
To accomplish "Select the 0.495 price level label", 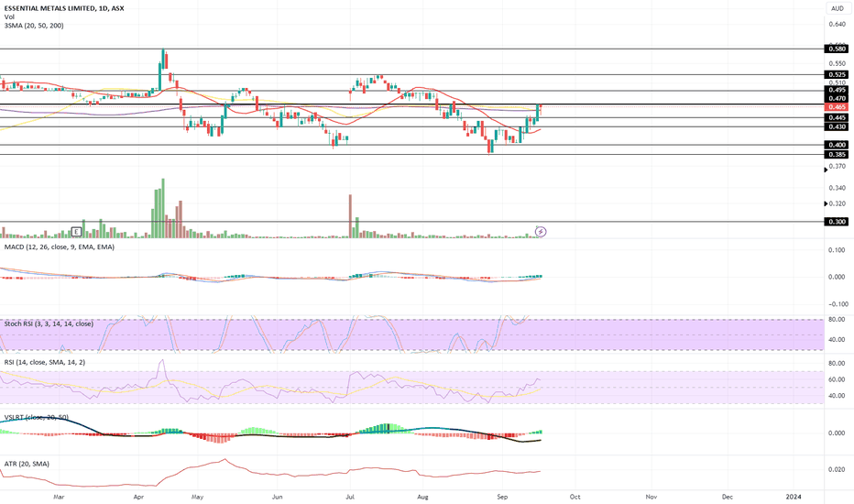I will [838, 90].
